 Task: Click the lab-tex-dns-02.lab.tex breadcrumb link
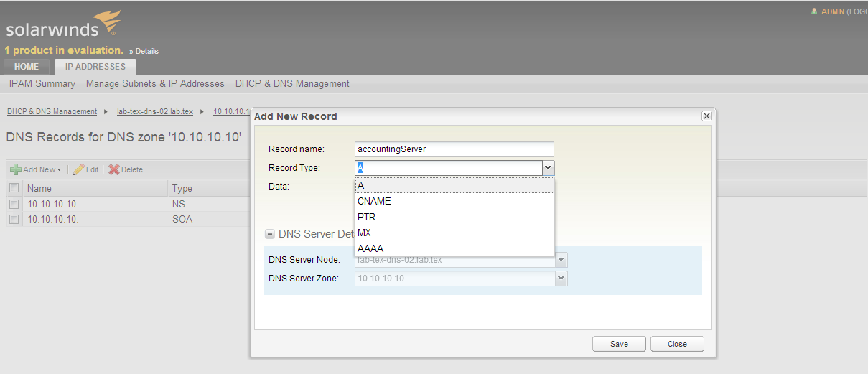pyautogui.click(x=155, y=111)
